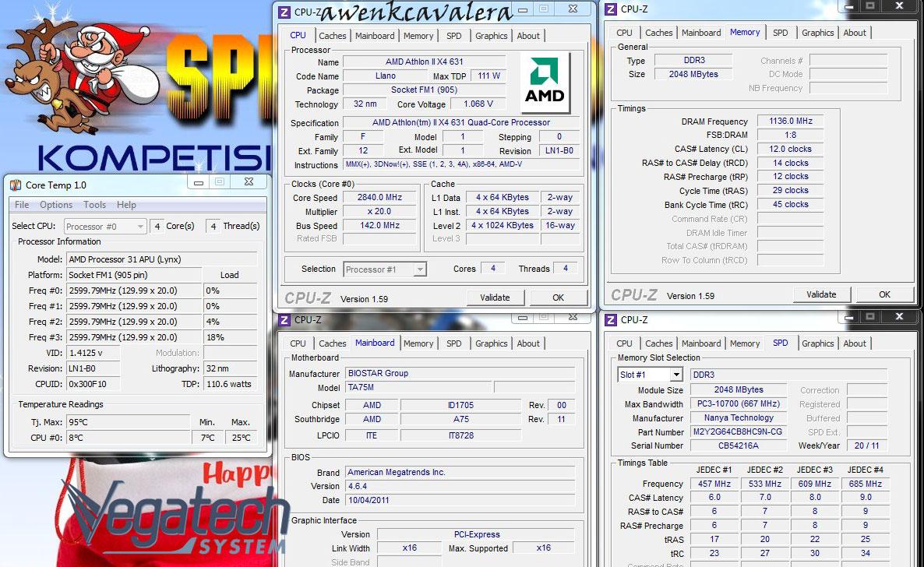The width and height of the screenshot is (924, 567).
Task: Switch to the Mainboard tab in the CPU window
Action: click(x=375, y=36)
